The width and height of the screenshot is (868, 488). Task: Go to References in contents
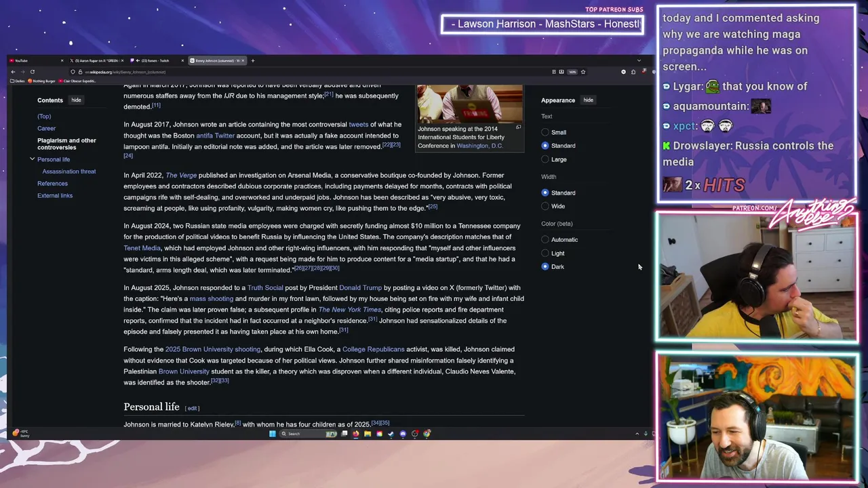(52, 184)
